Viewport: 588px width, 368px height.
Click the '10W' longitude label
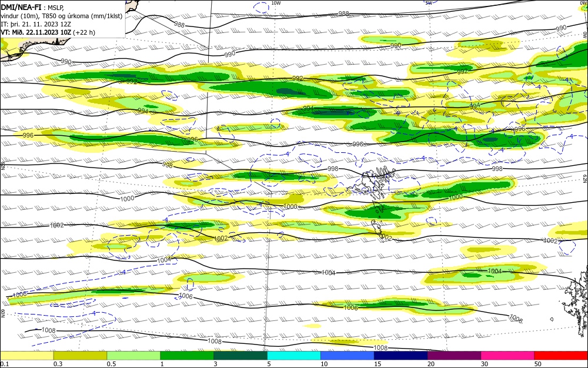pos(276,3)
